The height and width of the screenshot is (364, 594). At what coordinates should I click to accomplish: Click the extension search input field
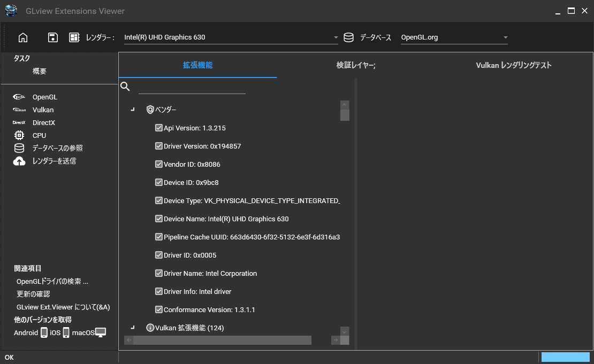click(192, 87)
